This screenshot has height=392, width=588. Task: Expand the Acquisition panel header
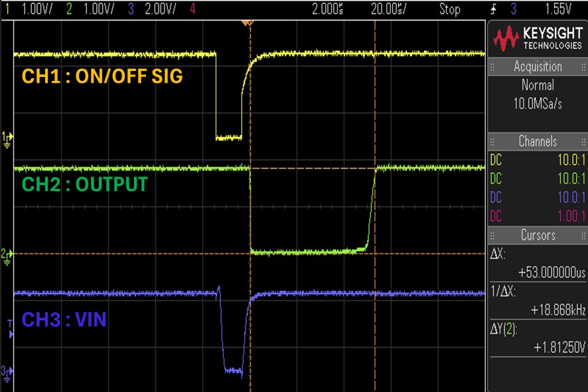[x=538, y=67]
